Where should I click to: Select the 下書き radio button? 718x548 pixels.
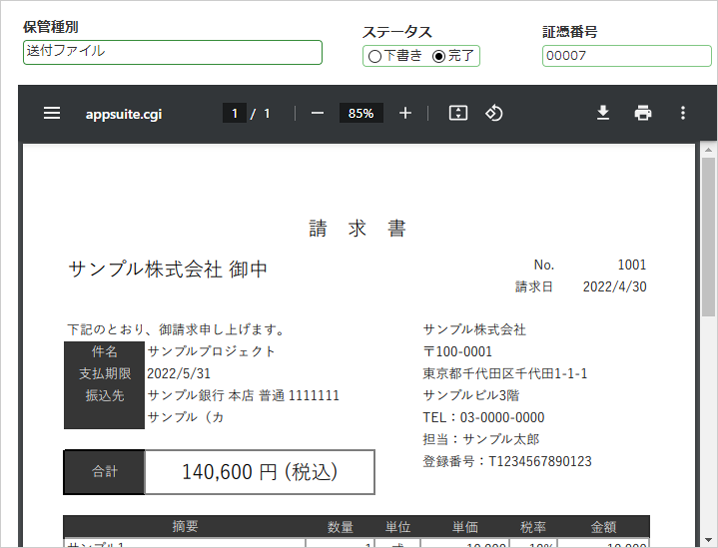point(375,57)
